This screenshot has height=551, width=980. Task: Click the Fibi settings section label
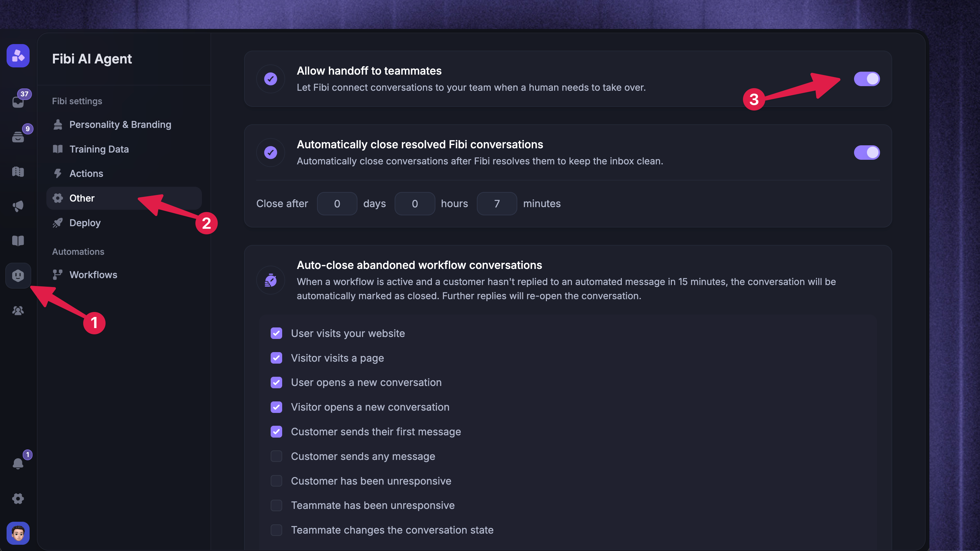pos(77,101)
